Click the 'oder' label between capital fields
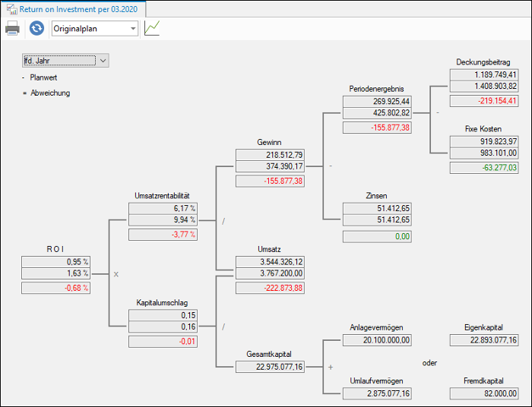 click(x=429, y=363)
